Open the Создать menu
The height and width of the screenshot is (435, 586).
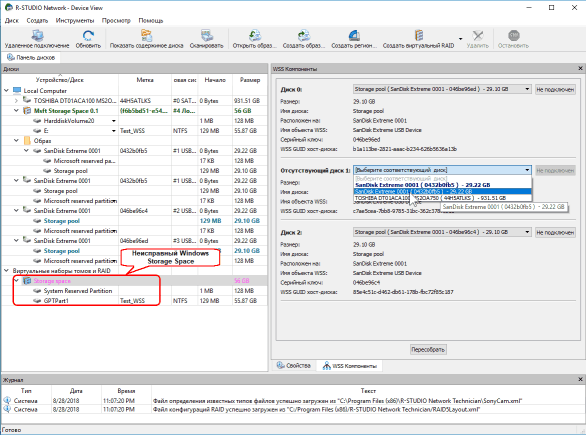[37, 21]
